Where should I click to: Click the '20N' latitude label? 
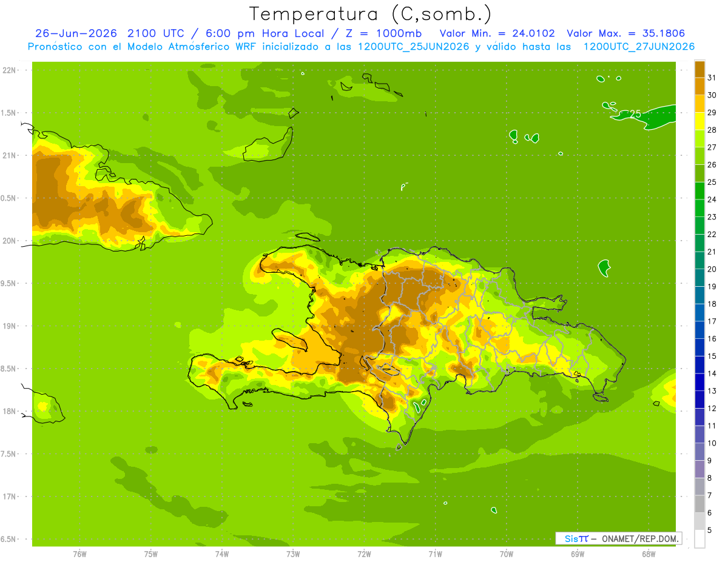pos(9,241)
